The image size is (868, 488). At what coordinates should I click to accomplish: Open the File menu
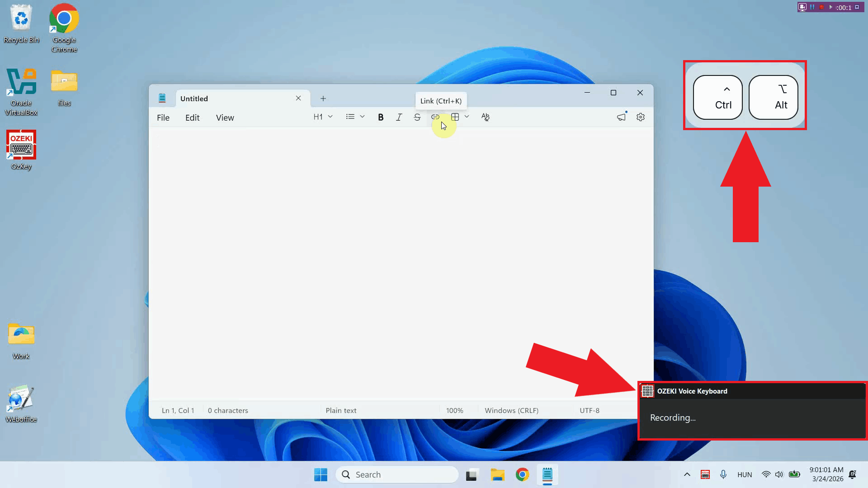click(x=163, y=117)
